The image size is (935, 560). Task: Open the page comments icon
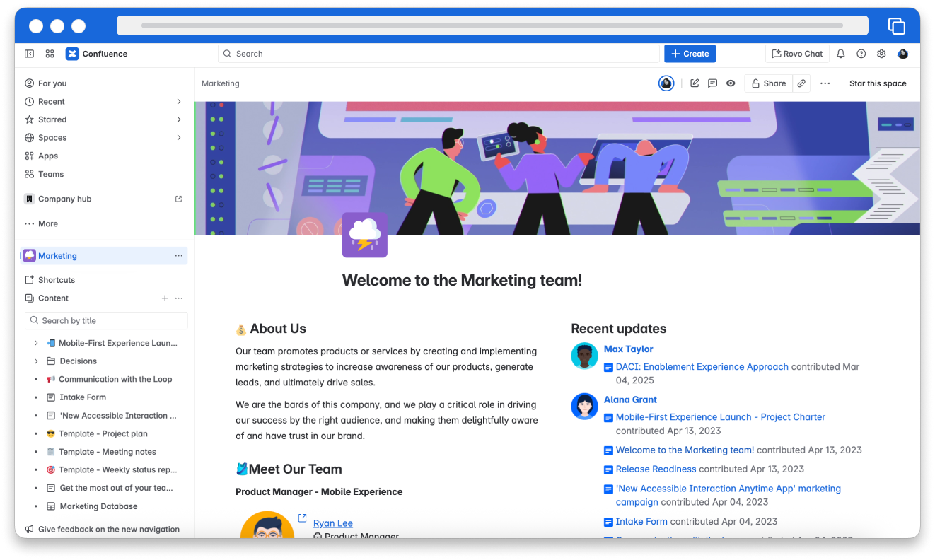(712, 83)
